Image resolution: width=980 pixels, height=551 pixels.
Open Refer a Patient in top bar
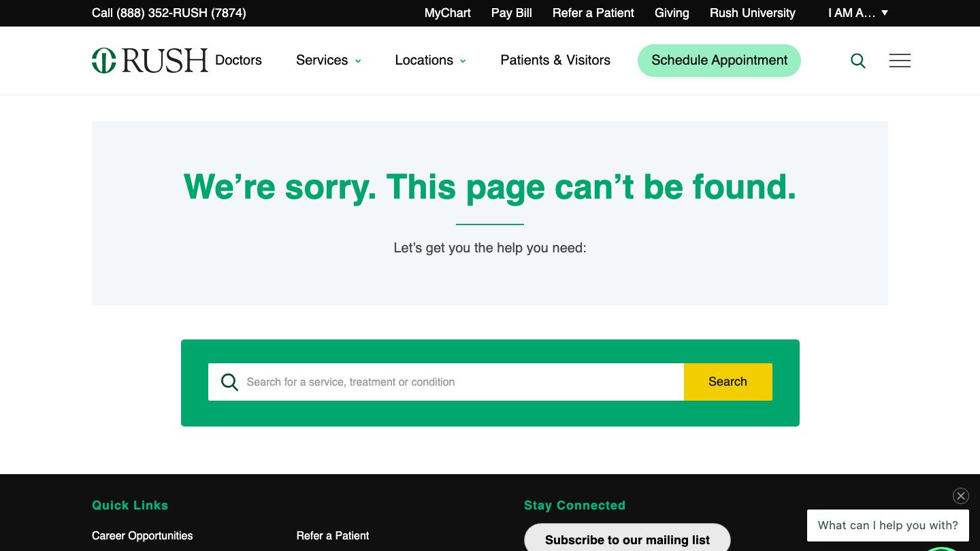click(x=593, y=13)
